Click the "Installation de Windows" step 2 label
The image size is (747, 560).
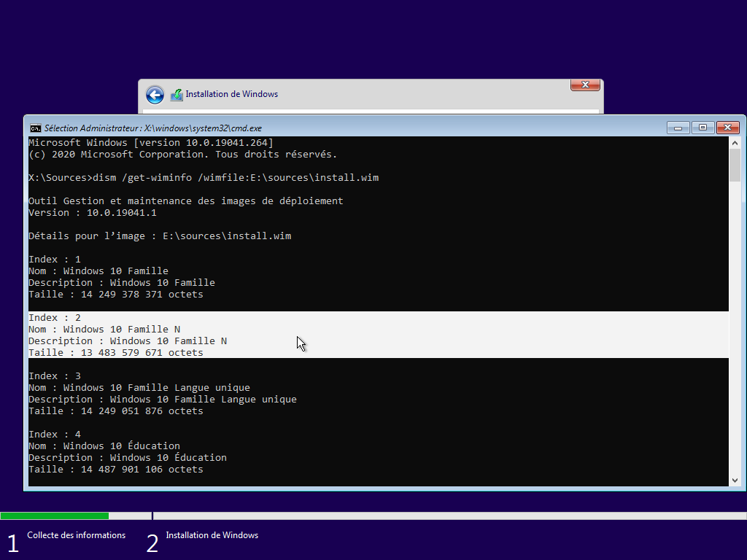click(x=212, y=535)
